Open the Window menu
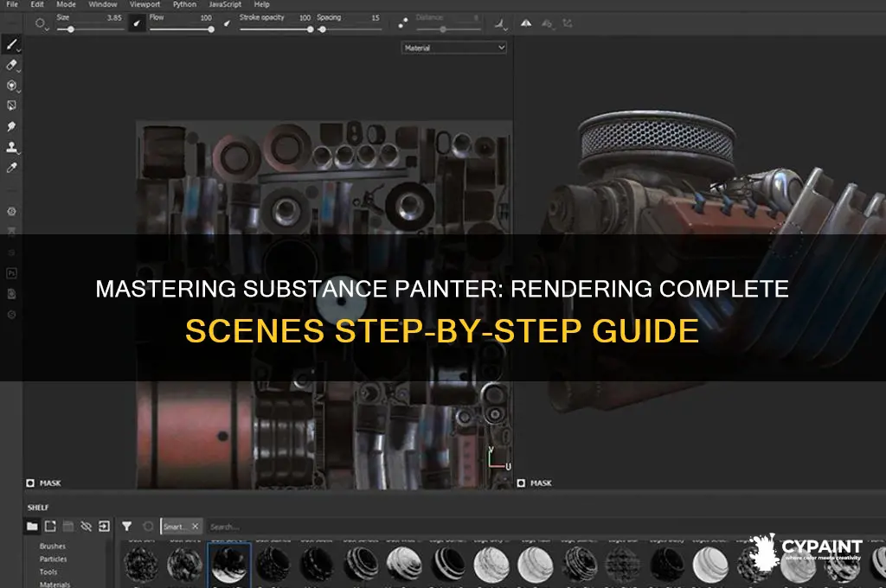 click(x=103, y=4)
